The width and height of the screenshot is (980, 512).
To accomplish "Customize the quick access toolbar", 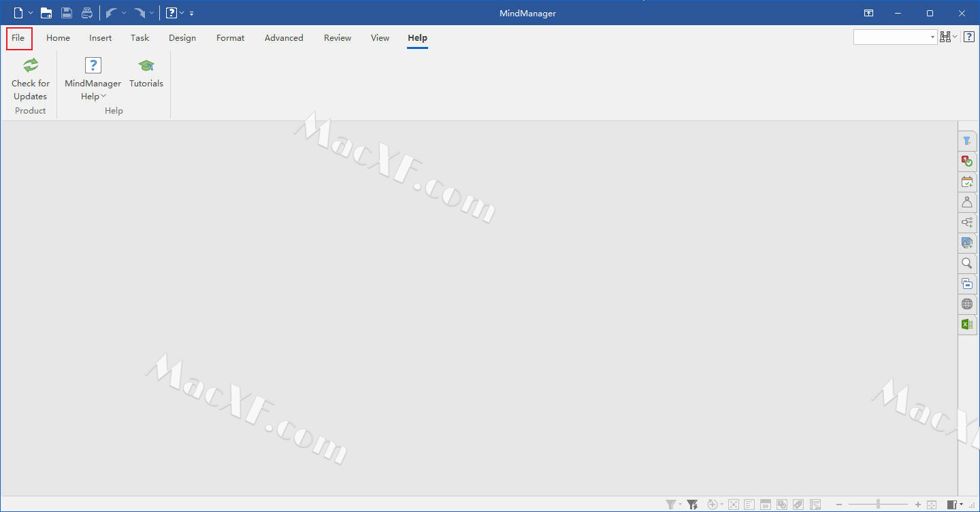I will pyautogui.click(x=192, y=13).
